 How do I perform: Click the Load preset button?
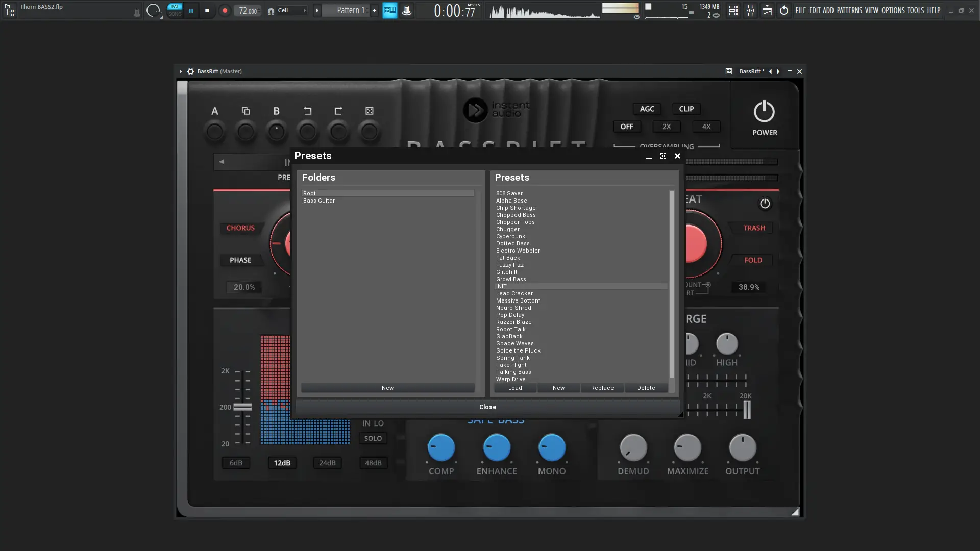click(515, 388)
